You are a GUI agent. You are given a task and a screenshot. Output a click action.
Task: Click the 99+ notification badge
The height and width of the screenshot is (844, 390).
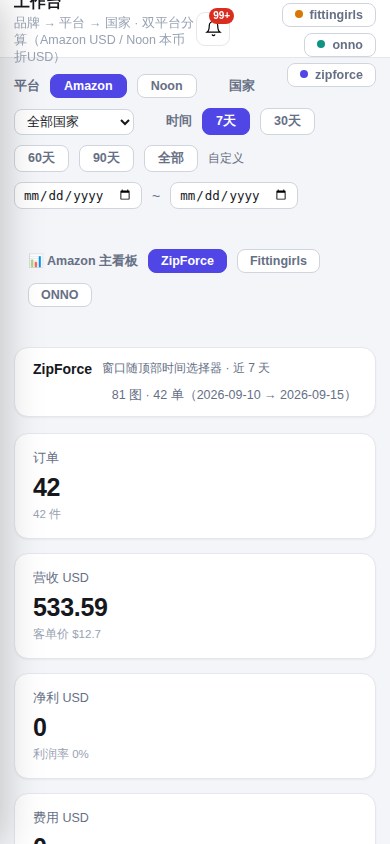[x=221, y=16]
